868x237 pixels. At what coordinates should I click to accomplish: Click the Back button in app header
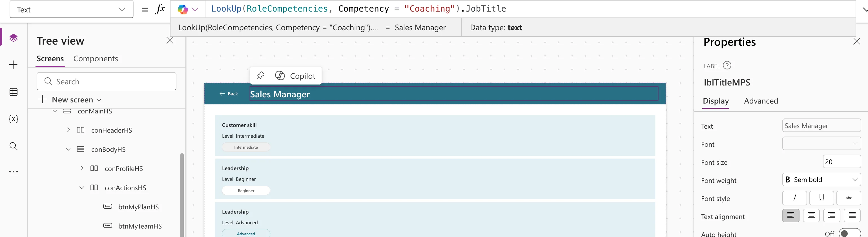tap(229, 94)
